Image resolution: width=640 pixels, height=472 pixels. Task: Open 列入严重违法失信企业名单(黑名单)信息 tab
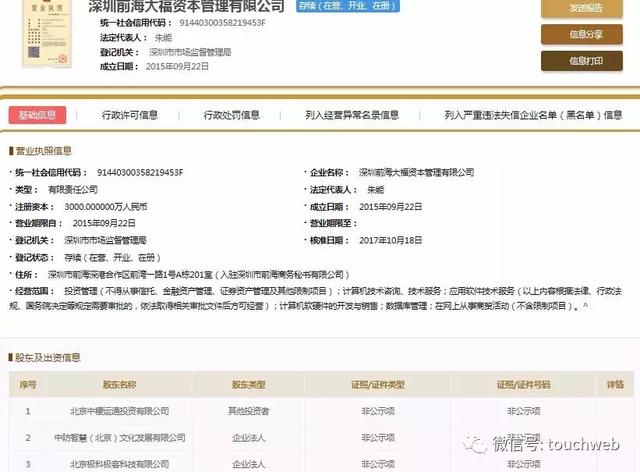point(533,115)
